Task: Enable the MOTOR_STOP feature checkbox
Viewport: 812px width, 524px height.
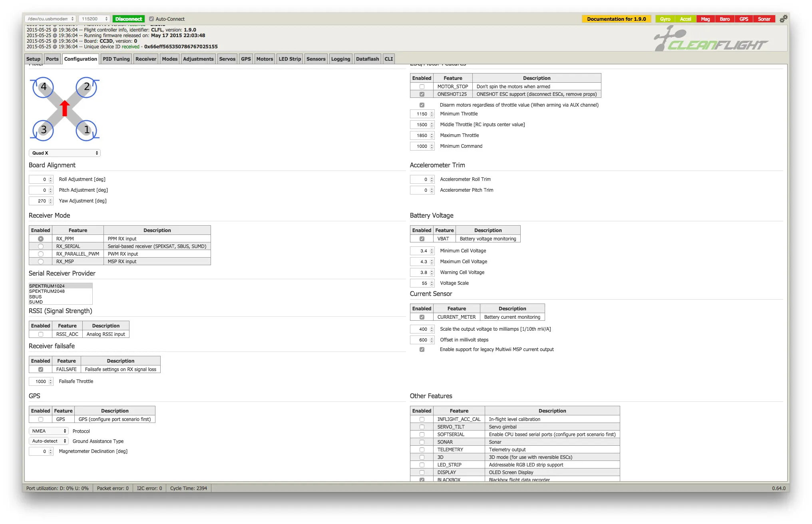Action: pos(422,87)
